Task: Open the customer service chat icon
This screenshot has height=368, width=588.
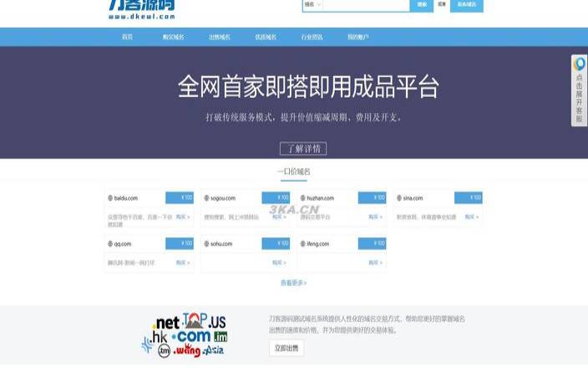Action: [580, 64]
